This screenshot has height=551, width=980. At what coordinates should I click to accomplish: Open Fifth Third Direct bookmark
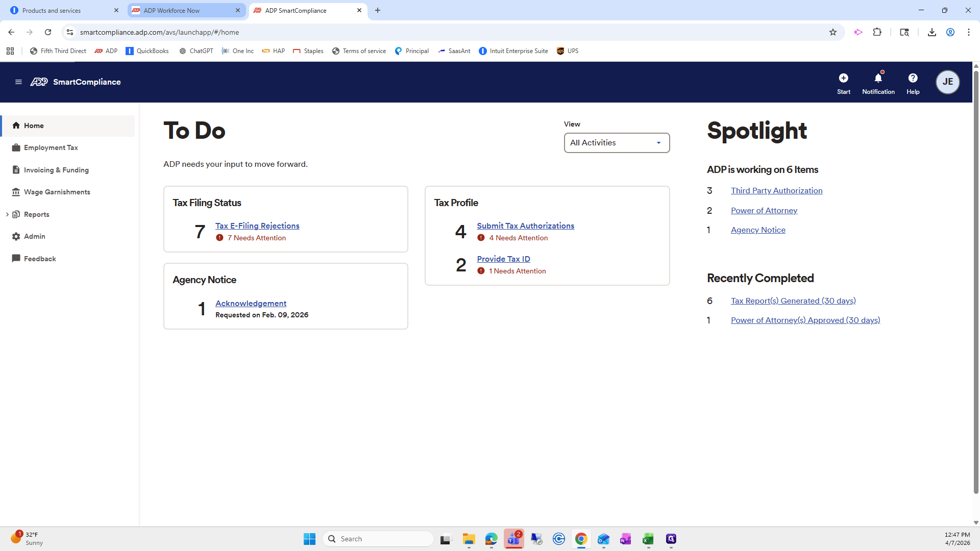click(58, 51)
